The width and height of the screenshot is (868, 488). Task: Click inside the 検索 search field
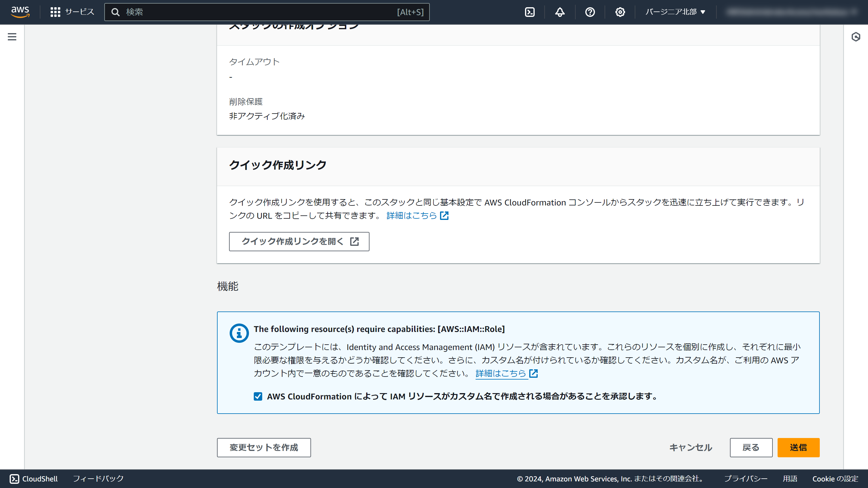tap(236, 12)
